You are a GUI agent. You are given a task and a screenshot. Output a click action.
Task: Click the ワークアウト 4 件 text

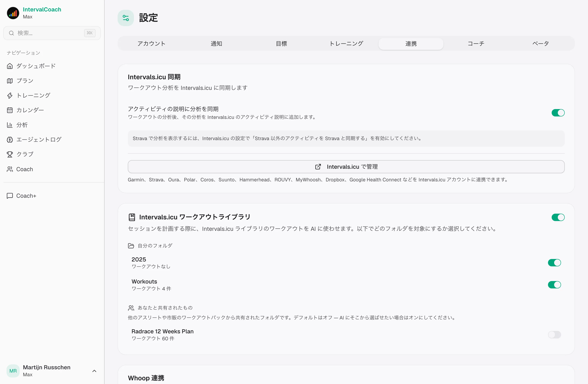coord(151,289)
